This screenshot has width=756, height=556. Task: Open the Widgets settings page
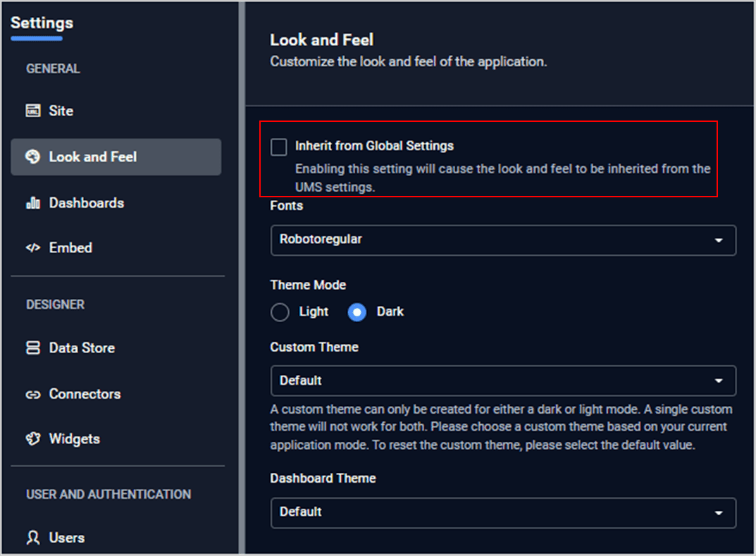[74, 439]
